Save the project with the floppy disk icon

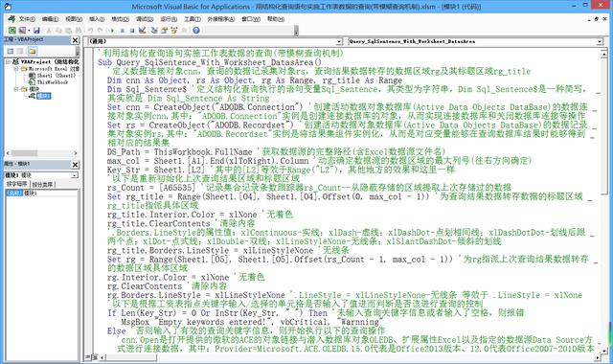(36, 30)
